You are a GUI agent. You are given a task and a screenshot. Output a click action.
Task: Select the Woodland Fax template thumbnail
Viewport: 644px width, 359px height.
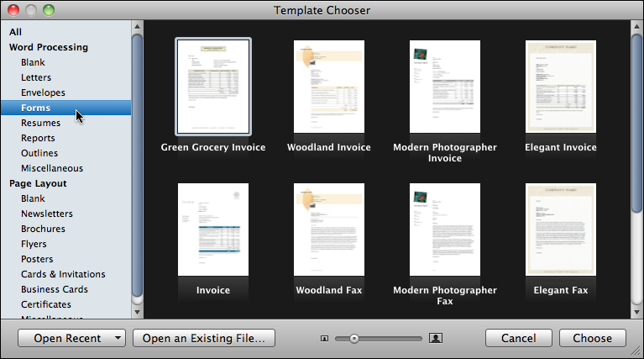coord(329,230)
